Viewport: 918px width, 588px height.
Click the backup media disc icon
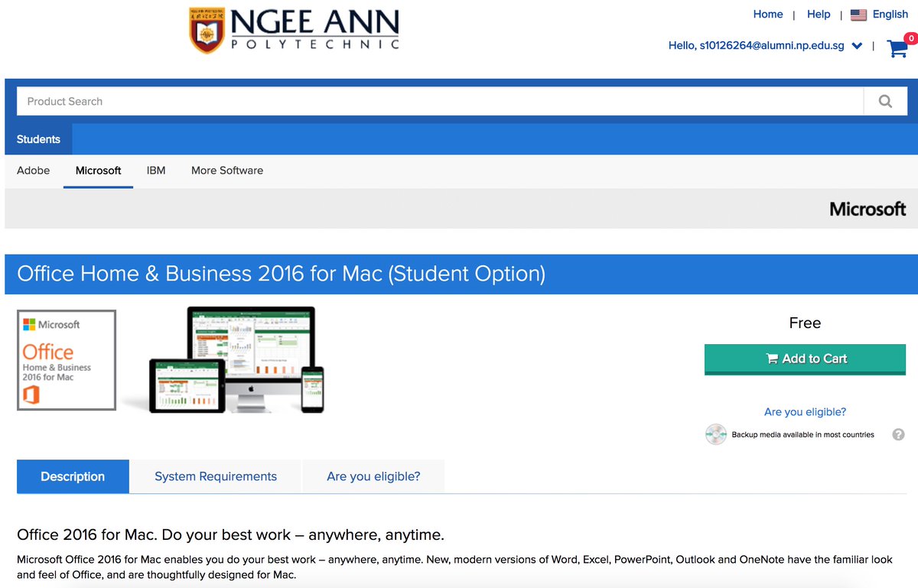coord(715,434)
